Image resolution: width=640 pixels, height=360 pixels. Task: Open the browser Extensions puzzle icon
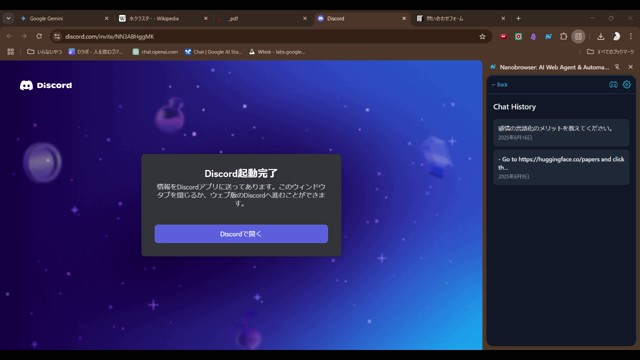click(x=563, y=37)
